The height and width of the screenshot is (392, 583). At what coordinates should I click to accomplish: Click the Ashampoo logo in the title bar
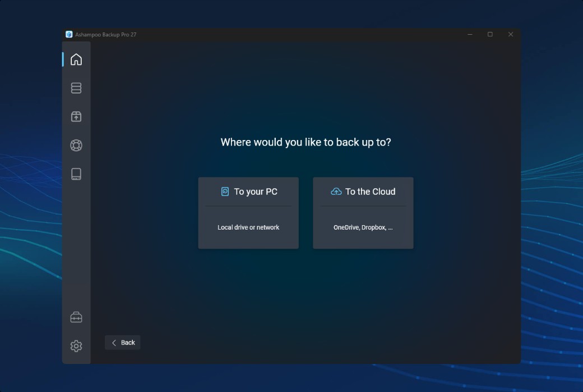(x=70, y=34)
